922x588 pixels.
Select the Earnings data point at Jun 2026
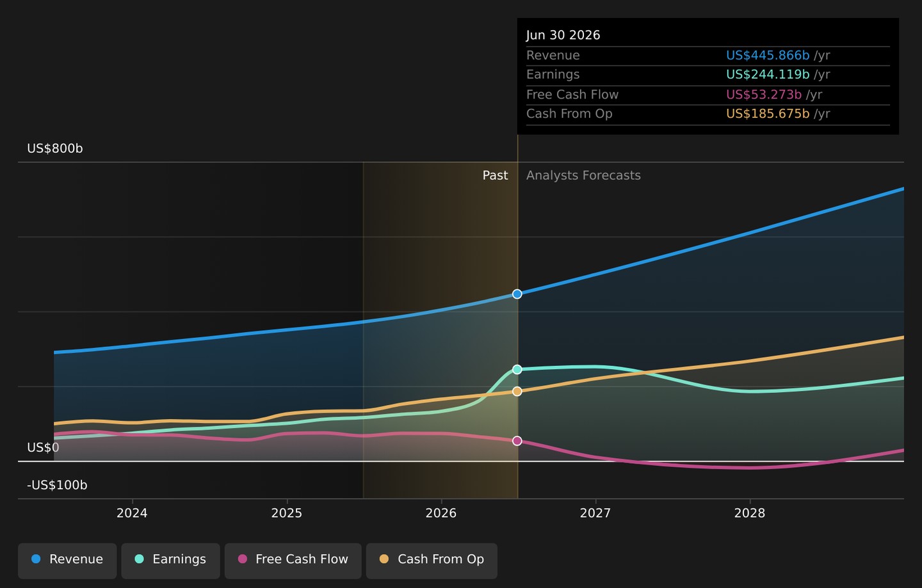[x=517, y=370]
